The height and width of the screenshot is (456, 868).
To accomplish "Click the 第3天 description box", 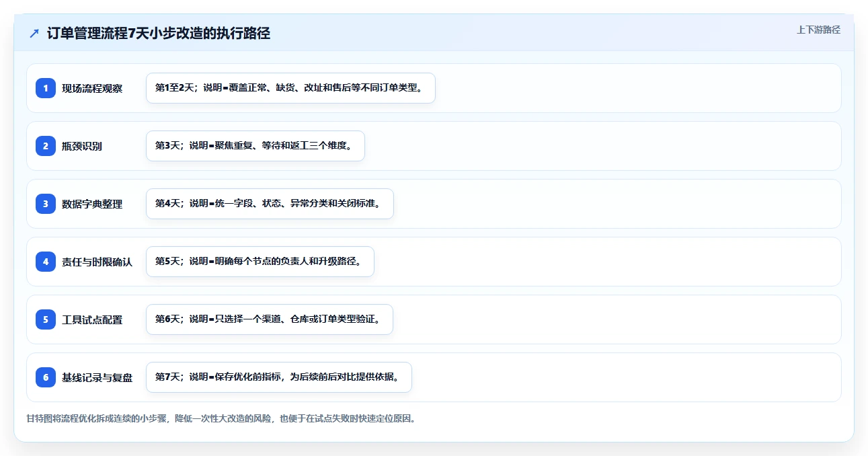I will click(255, 146).
